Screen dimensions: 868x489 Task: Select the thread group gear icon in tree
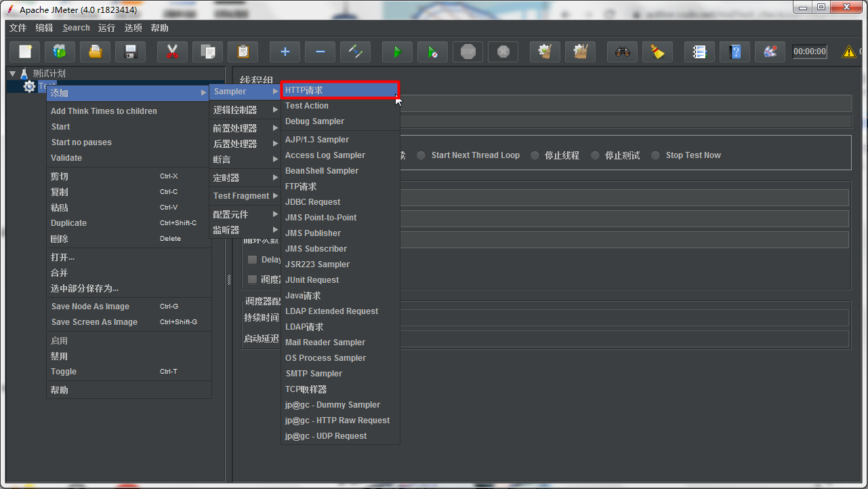pos(29,86)
